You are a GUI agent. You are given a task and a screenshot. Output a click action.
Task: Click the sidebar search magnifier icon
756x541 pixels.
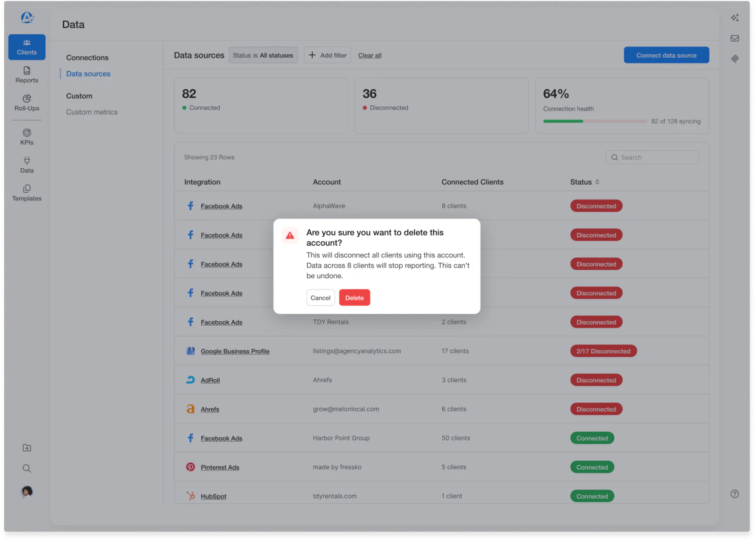[x=27, y=469]
